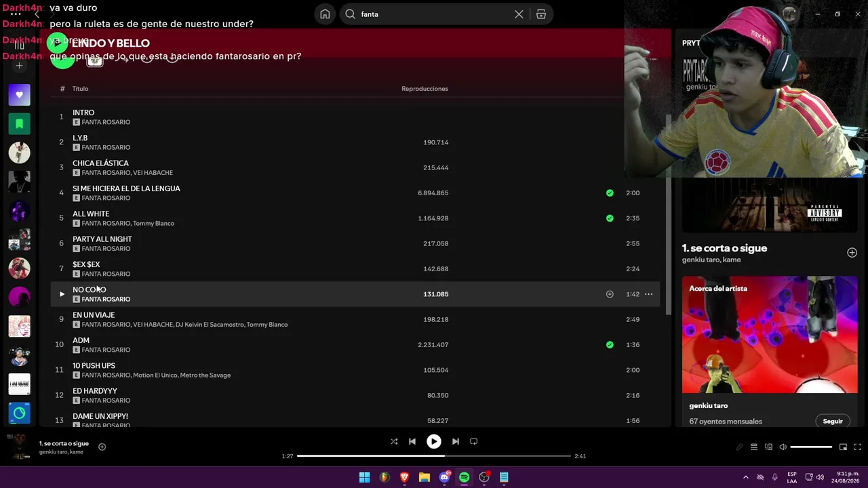Add NO CORO to Liked Songs
The height and width of the screenshot is (488, 868).
click(610, 294)
